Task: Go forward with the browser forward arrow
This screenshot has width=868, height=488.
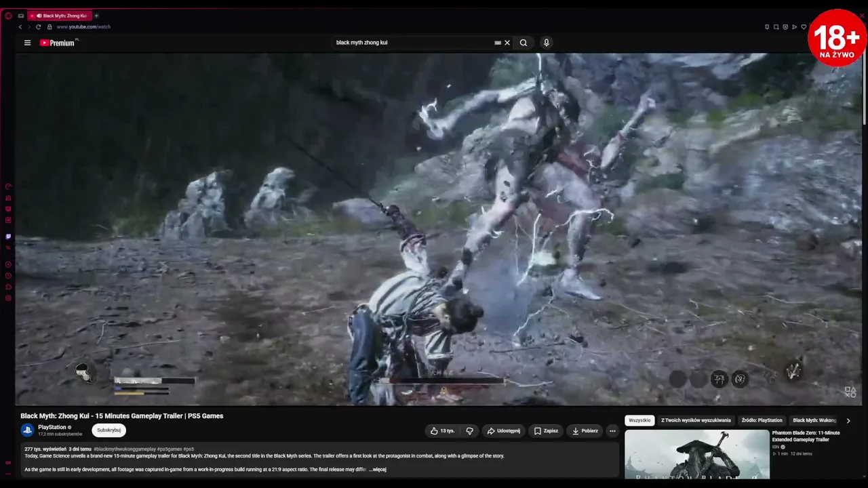Action: tap(28, 27)
